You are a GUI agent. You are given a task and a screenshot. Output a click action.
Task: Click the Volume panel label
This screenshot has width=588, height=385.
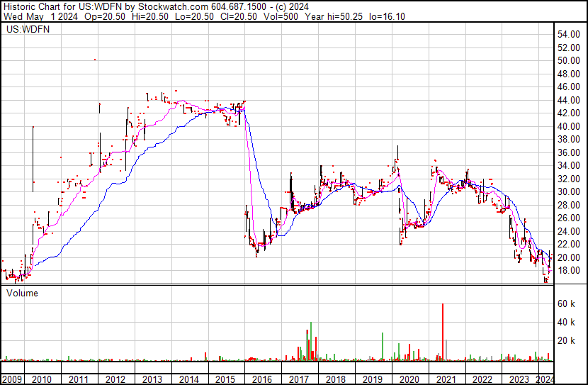point(22,293)
